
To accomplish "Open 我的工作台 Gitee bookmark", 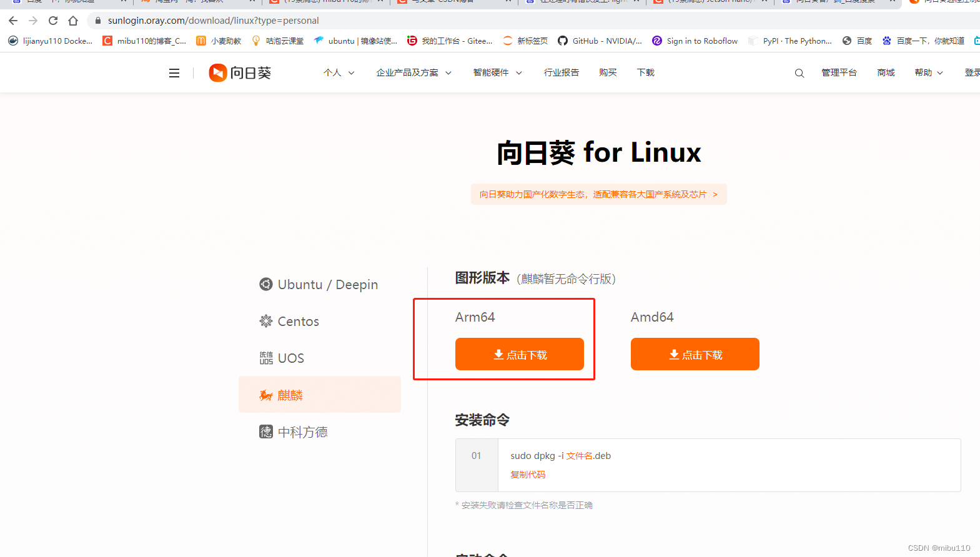I will click(x=450, y=41).
